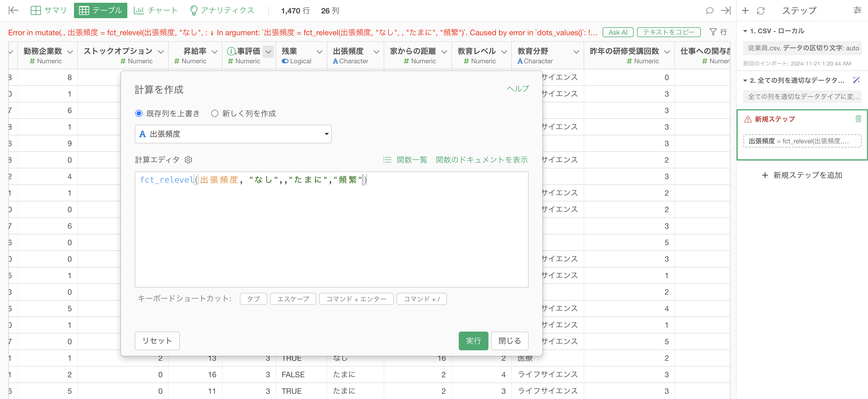This screenshot has width=868, height=399.
Task: Open 関数一覧 function list link
Action: coord(412,160)
